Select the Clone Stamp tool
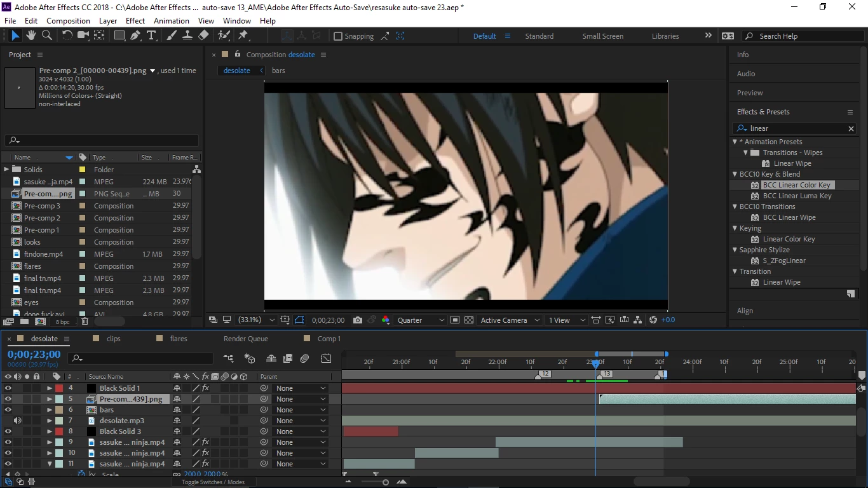 point(187,36)
